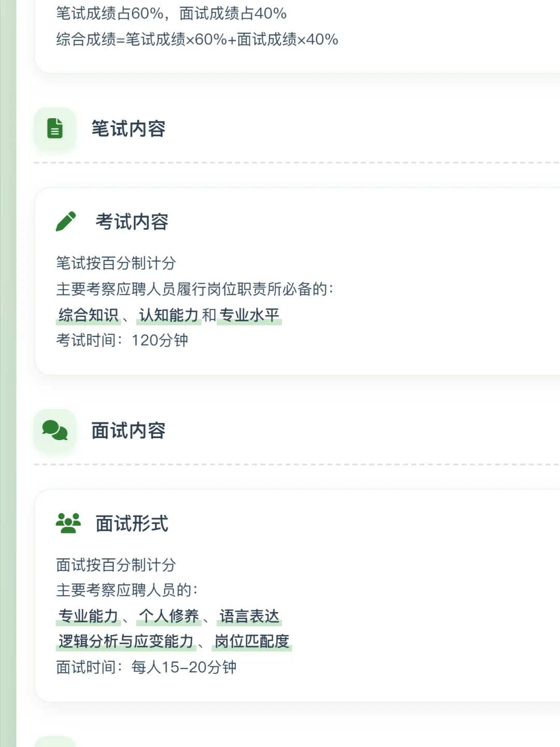Click the highlighted 岗位匹配度 keyword
The height and width of the screenshot is (747, 560).
coord(252,641)
